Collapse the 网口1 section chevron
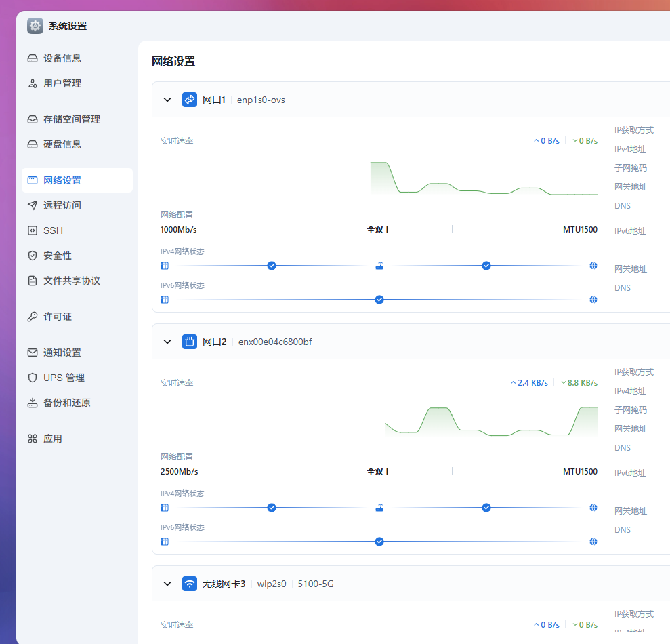The width and height of the screenshot is (670, 644). [x=167, y=99]
